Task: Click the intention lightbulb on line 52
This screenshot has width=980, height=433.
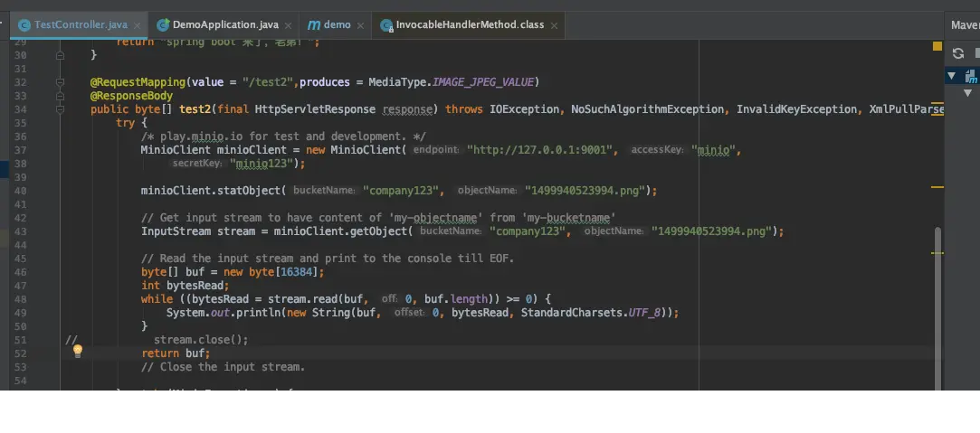Action: 78,351
